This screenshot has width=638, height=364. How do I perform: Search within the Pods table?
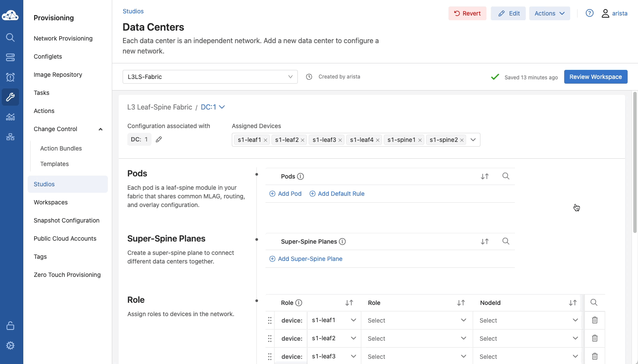tap(505, 176)
